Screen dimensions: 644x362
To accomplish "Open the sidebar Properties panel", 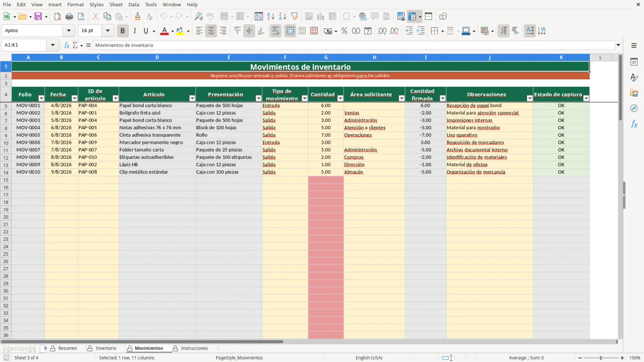I will [634, 62].
